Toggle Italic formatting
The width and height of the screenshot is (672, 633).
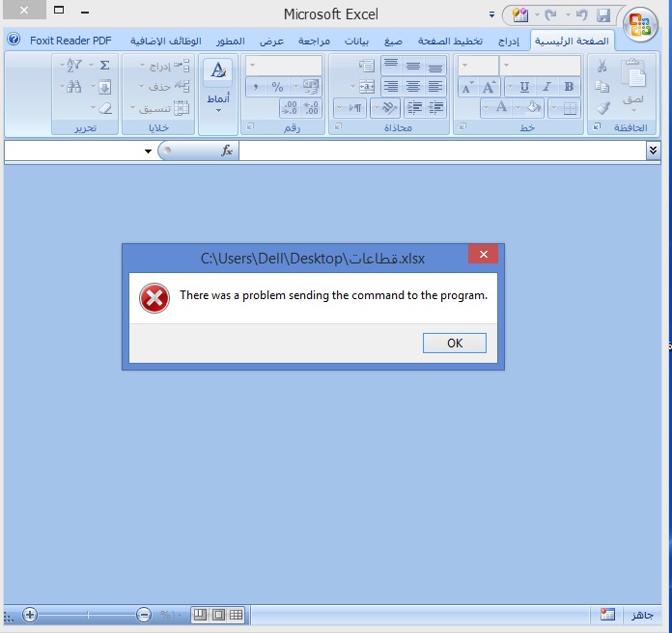click(546, 87)
